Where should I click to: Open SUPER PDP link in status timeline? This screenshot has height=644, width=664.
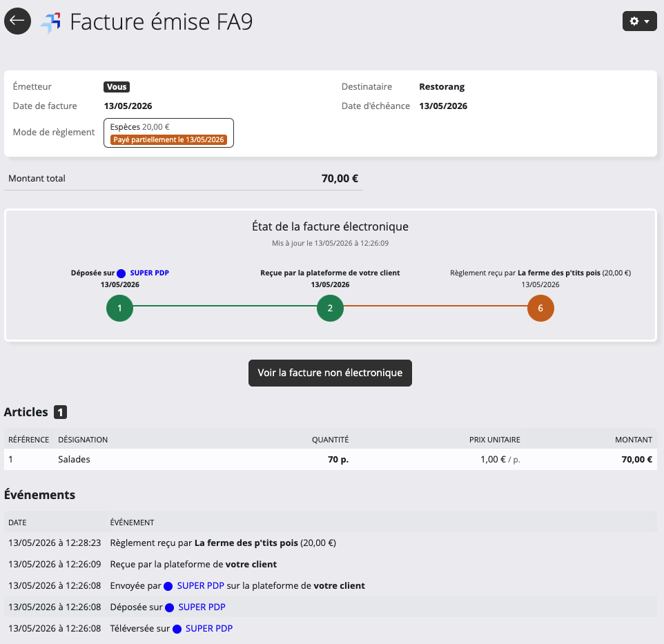click(x=150, y=273)
